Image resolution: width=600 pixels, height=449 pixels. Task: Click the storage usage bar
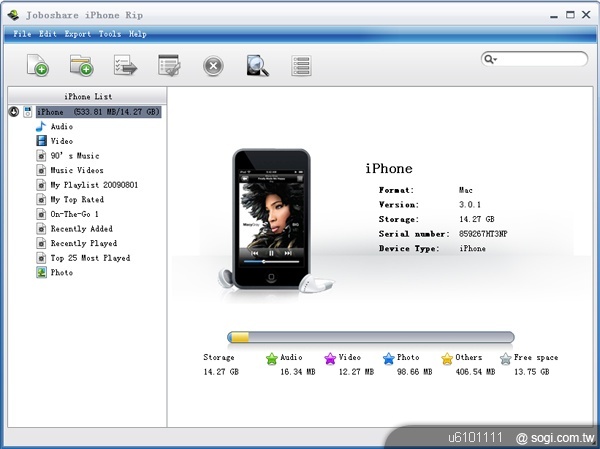pyautogui.click(x=370, y=337)
